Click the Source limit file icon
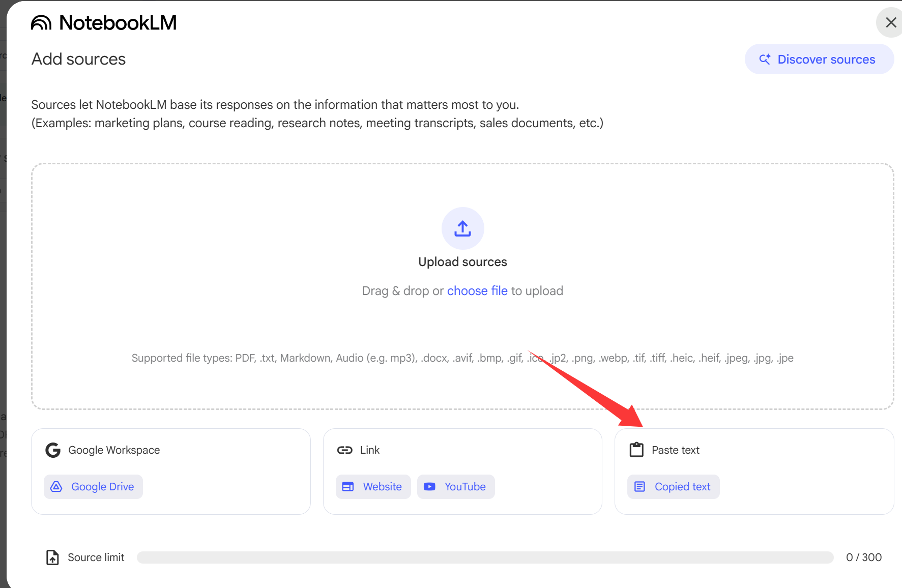Screen dimensions: 902x588 point(52,557)
